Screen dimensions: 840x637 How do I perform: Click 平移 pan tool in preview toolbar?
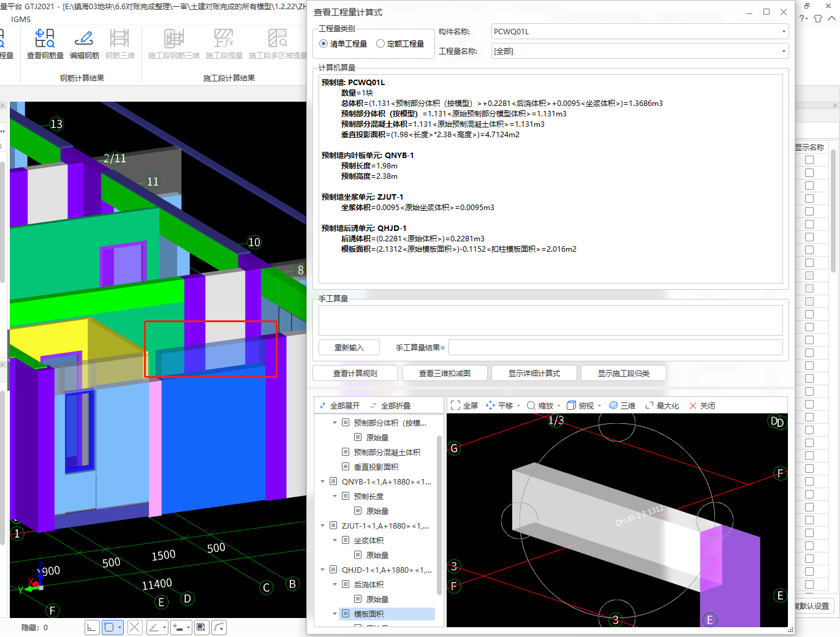point(499,405)
